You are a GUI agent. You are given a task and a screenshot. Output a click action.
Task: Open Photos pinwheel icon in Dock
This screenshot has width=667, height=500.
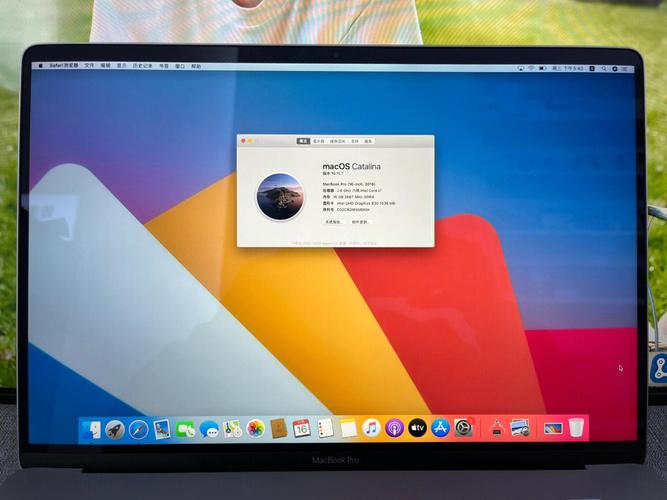pyautogui.click(x=256, y=429)
